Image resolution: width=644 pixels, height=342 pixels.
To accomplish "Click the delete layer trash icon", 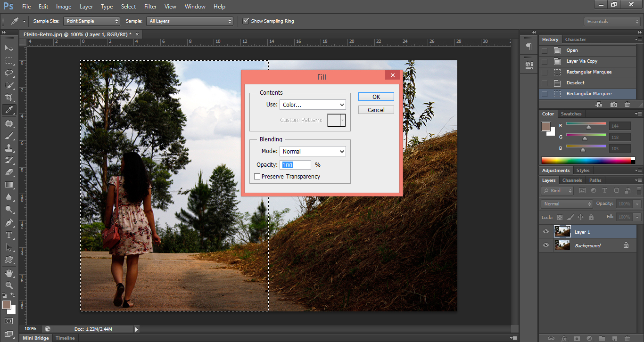I will click(x=627, y=338).
